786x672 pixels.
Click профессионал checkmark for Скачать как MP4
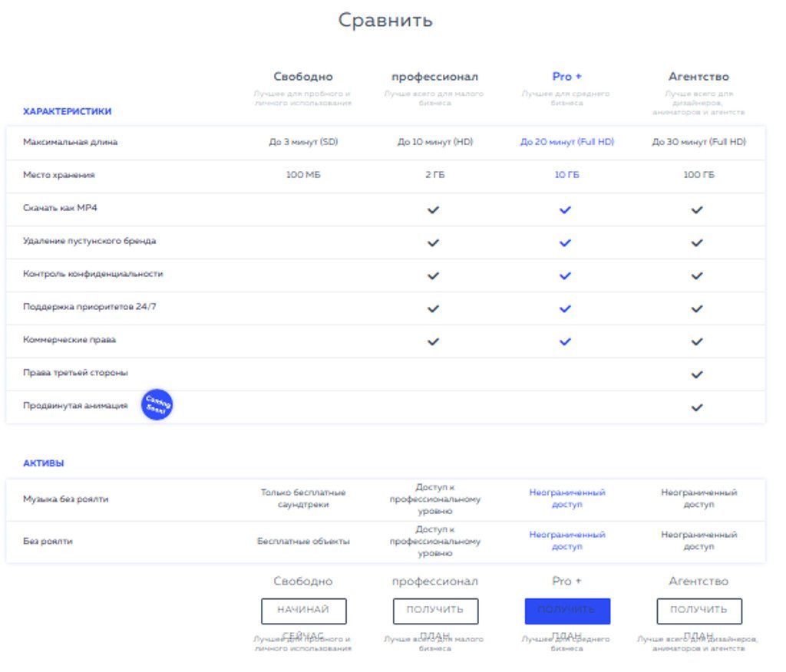pyautogui.click(x=434, y=209)
